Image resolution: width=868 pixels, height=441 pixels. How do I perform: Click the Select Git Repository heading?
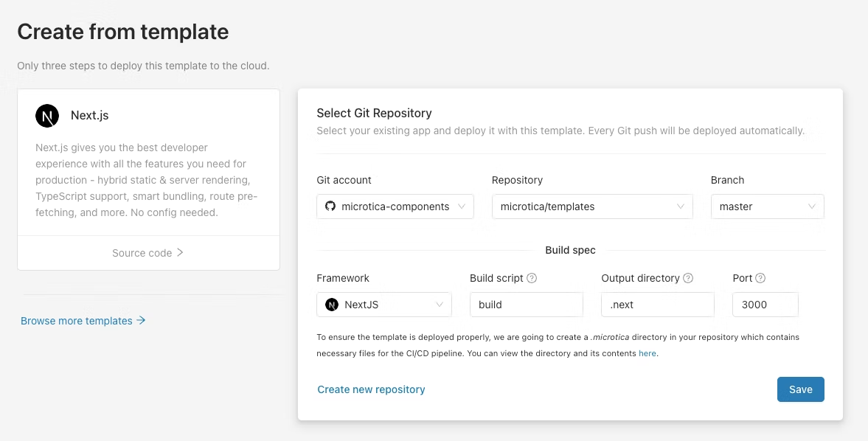tap(374, 113)
